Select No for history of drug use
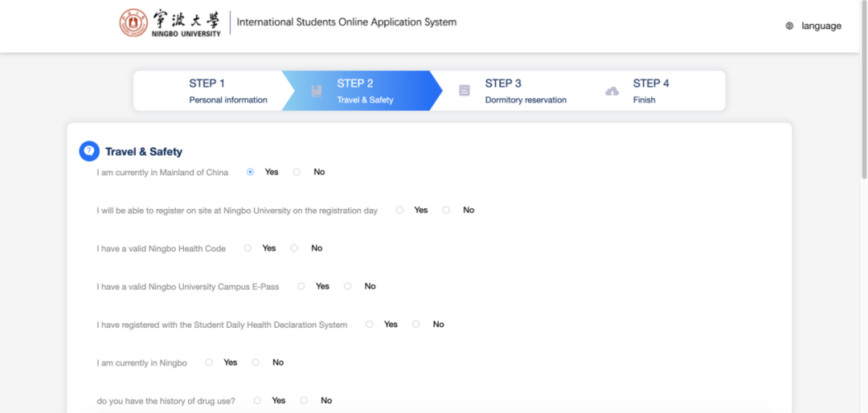 pyautogui.click(x=304, y=400)
